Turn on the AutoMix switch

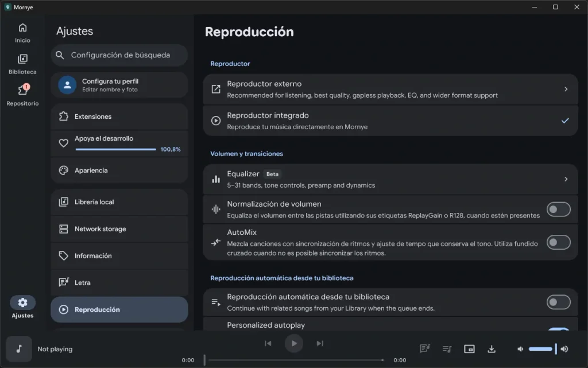558,242
